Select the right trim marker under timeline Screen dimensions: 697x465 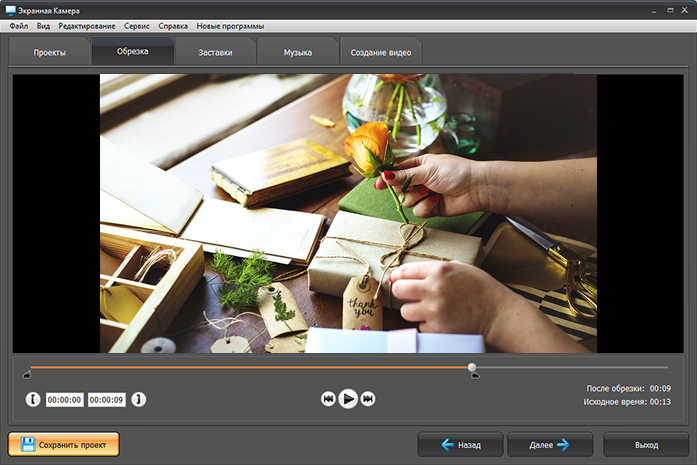point(474,376)
